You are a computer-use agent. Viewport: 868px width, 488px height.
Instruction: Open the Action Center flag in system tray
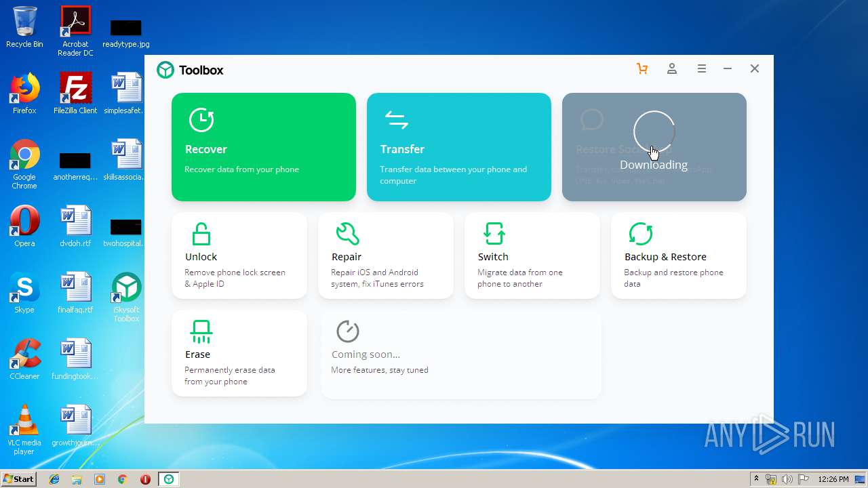804,479
